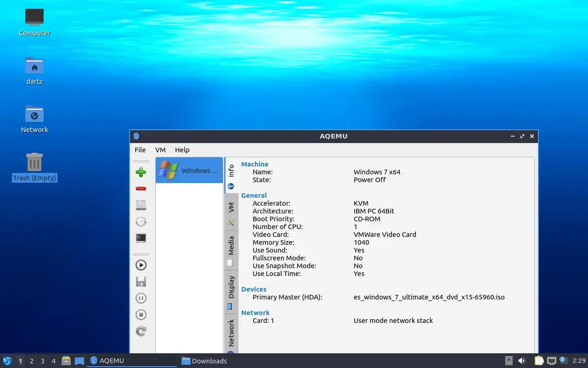
Task: Switch to workspace 4 in the pager
Action: (x=53, y=361)
